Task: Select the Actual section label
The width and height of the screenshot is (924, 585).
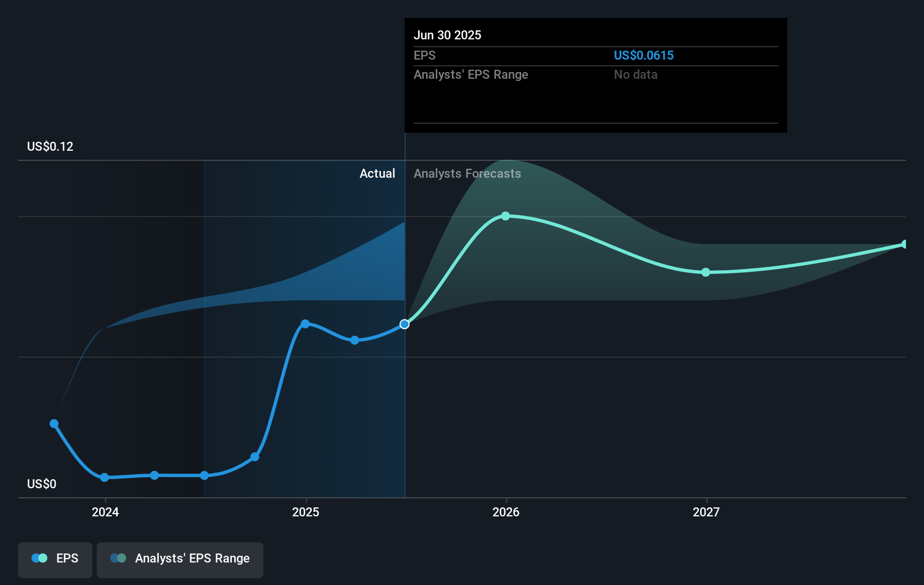Action: [x=377, y=173]
